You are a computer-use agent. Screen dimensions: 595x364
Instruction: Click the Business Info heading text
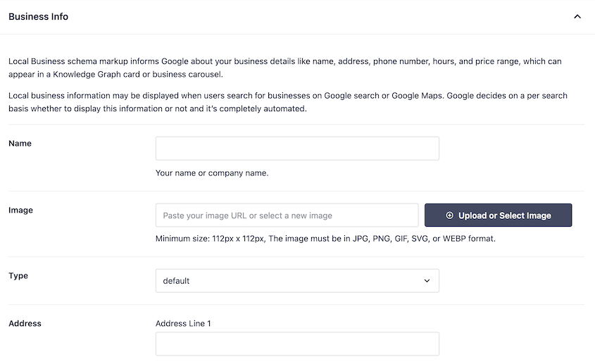38,16
